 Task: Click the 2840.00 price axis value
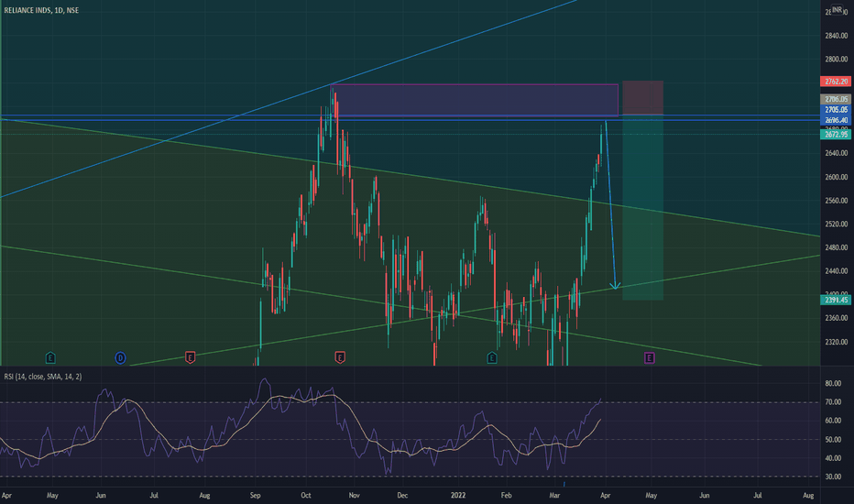(836, 36)
